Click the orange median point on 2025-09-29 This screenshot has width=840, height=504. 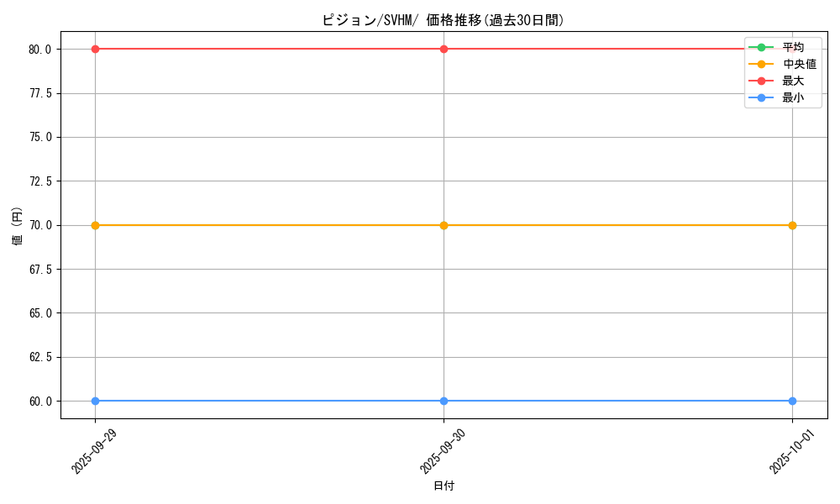pos(95,225)
